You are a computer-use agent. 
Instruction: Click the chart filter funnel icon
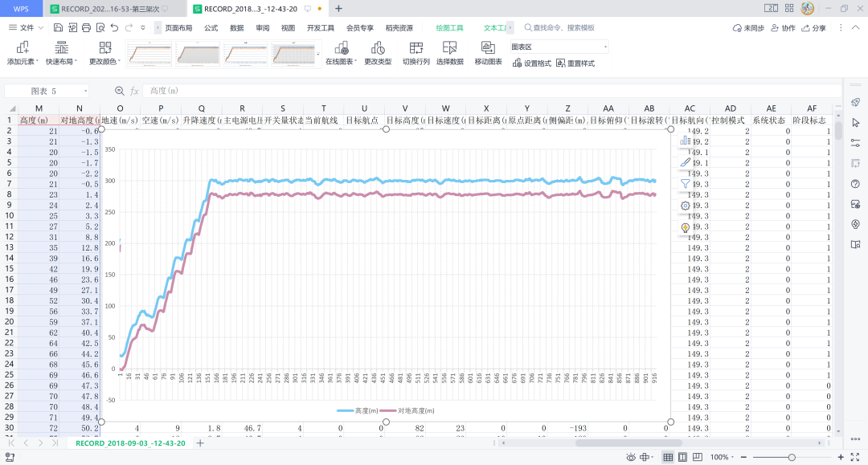[x=686, y=184]
